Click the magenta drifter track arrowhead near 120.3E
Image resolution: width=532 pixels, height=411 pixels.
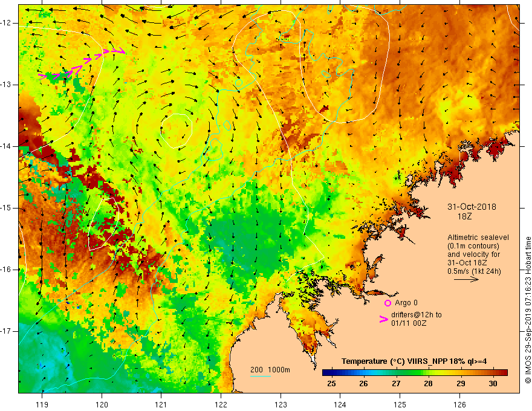pos(120,51)
